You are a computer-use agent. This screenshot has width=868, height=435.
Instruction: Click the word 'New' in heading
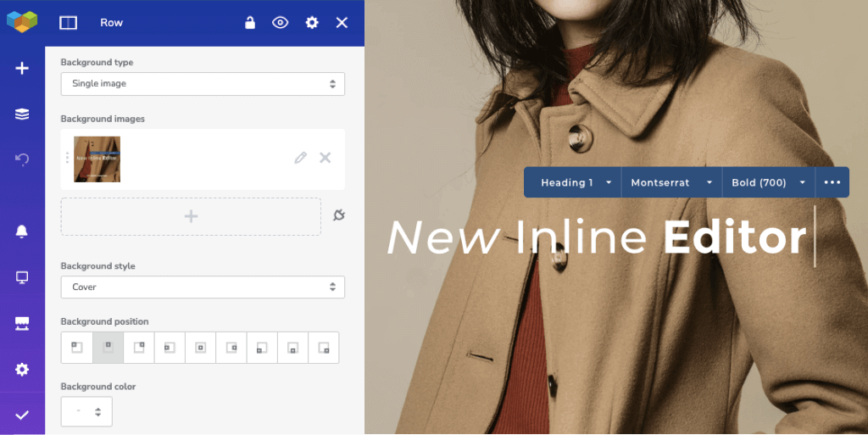[x=443, y=237]
